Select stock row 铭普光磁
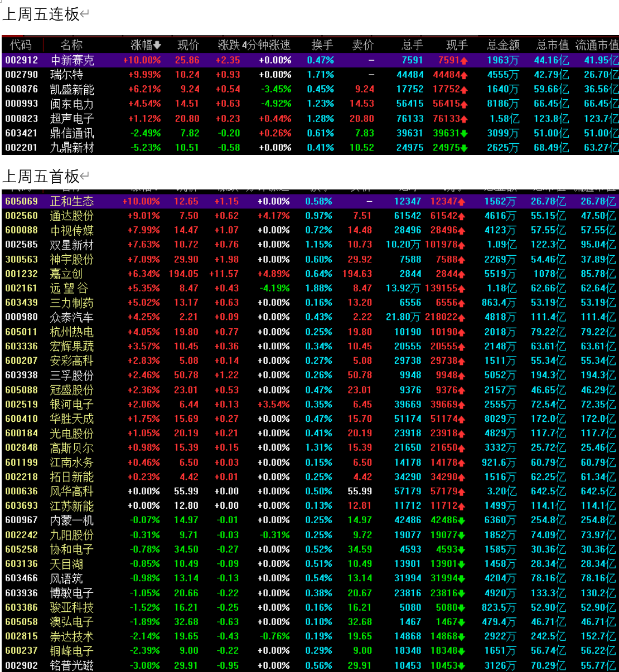The width and height of the screenshot is (619, 672). tap(310, 665)
